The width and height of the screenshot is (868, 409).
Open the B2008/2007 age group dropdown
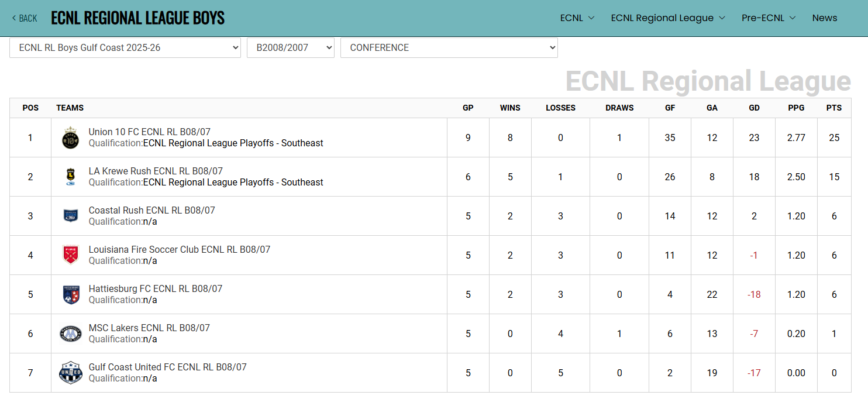point(290,48)
